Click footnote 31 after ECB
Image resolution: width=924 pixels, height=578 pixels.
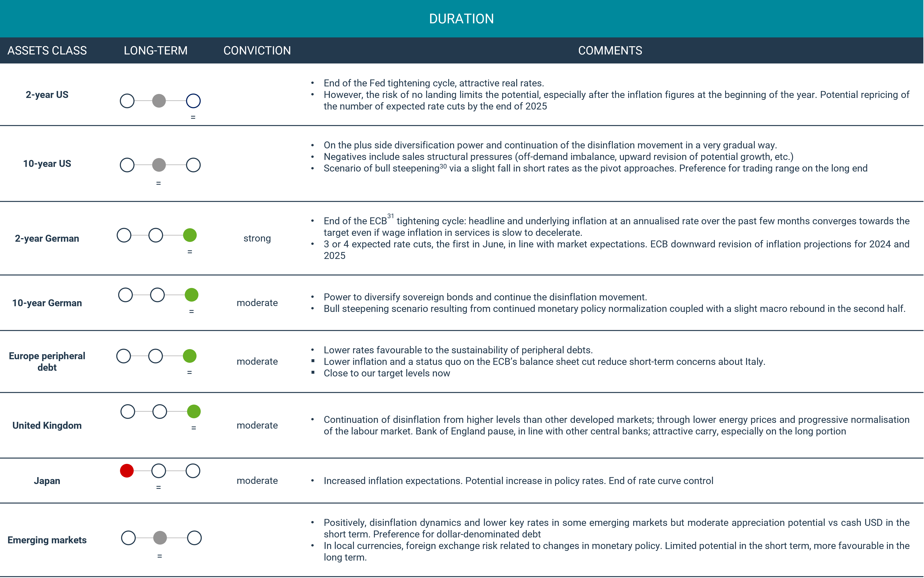click(x=390, y=216)
